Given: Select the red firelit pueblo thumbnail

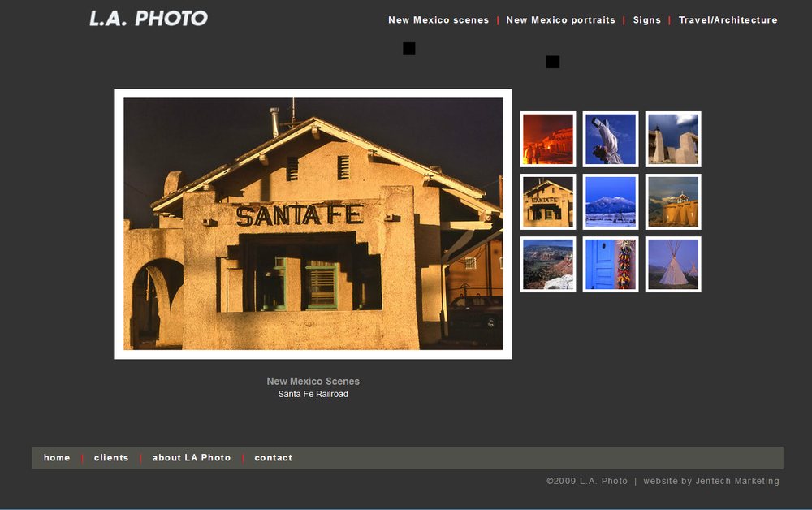Looking at the screenshot, I should (548, 140).
